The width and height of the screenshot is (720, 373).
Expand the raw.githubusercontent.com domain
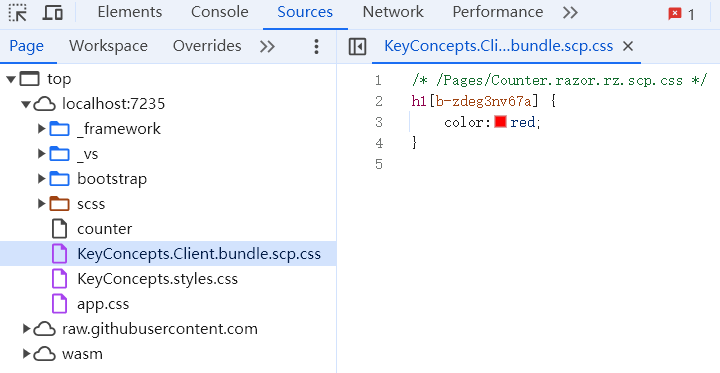click(27, 329)
